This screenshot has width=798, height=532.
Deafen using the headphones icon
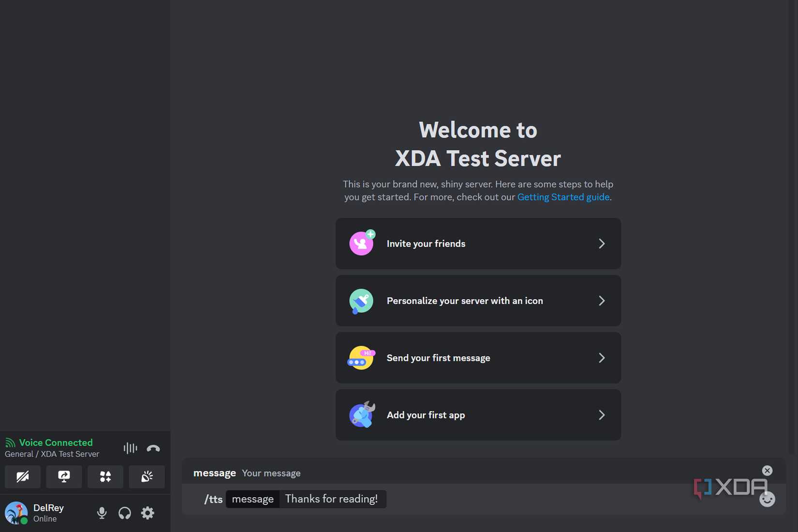[125, 513]
